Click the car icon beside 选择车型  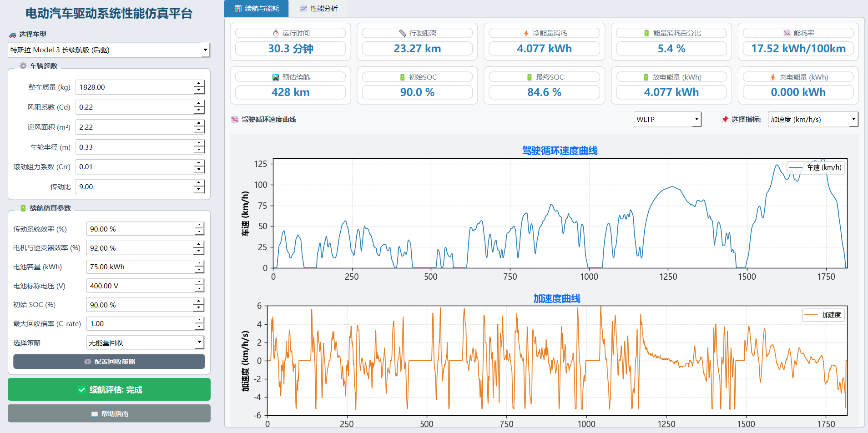click(x=12, y=35)
